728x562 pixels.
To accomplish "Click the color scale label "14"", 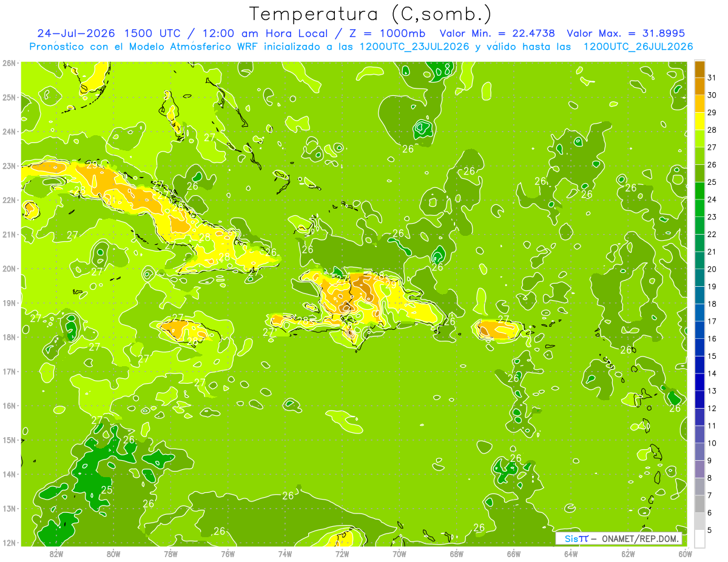I will click(x=712, y=373).
